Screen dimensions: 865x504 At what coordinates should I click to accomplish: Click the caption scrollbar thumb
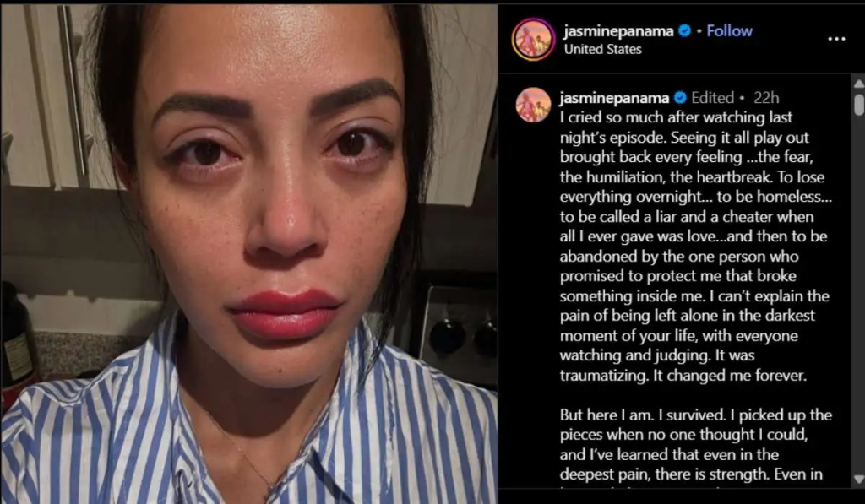tap(859, 104)
